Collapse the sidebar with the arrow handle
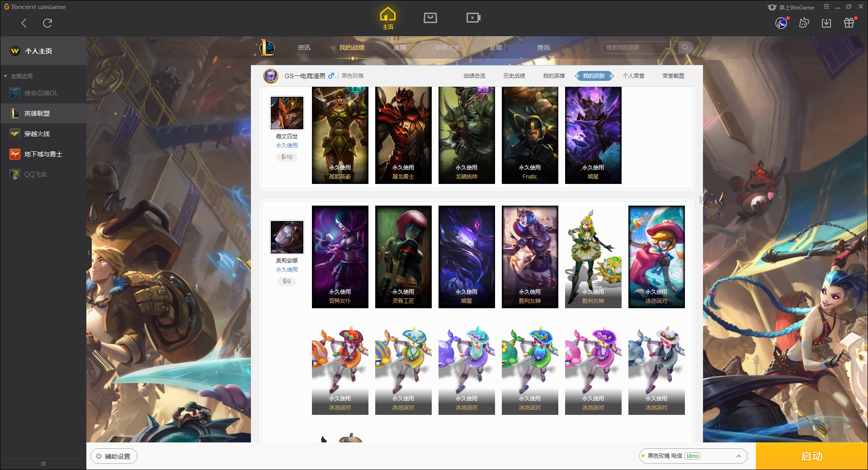This screenshot has height=470, width=868. 89,252
